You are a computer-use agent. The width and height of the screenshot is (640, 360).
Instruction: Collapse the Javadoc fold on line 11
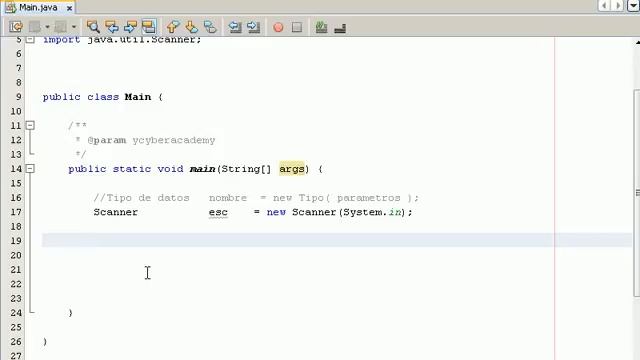point(30,125)
